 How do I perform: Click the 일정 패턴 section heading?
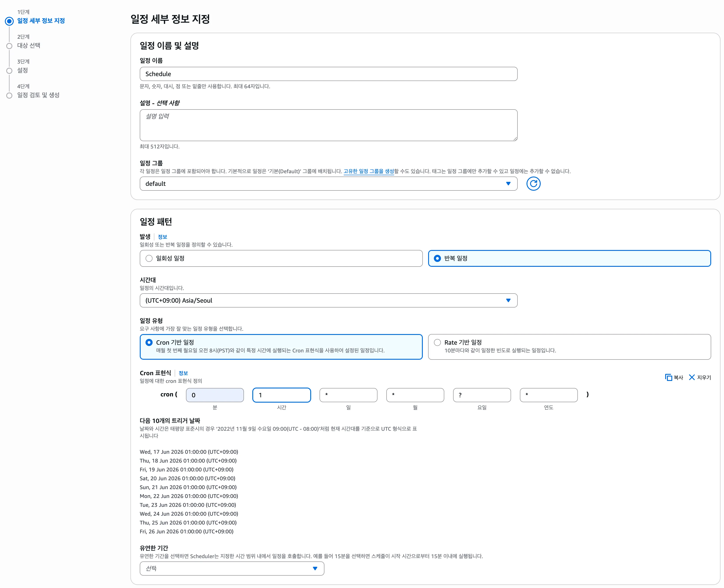click(x=156, y=221)
